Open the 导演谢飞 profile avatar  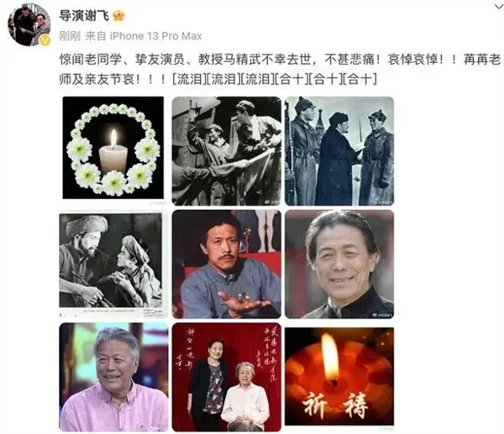click(x=29, y=24)
